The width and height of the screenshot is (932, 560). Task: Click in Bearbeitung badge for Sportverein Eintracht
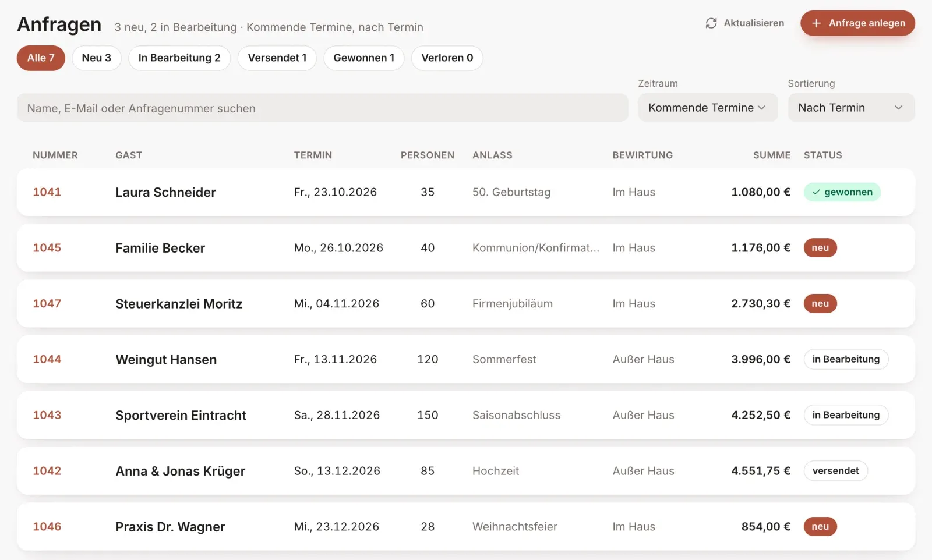coord(846,415)
